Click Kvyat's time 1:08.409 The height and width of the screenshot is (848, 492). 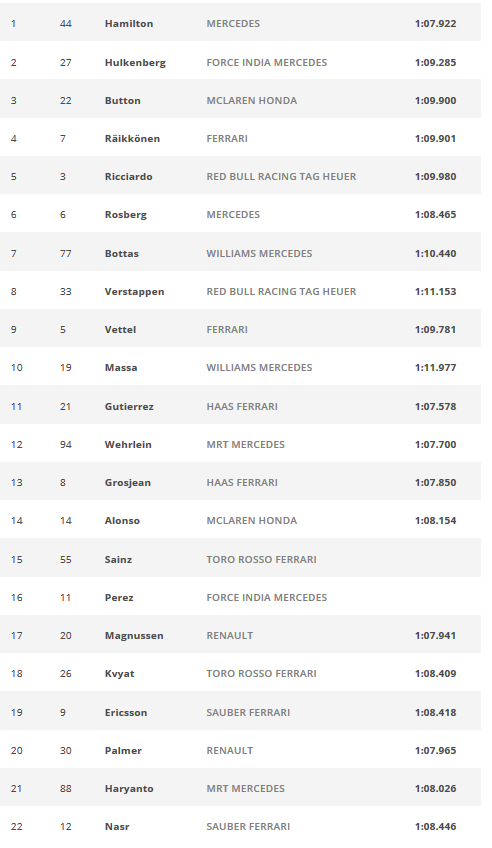[435, 674]
